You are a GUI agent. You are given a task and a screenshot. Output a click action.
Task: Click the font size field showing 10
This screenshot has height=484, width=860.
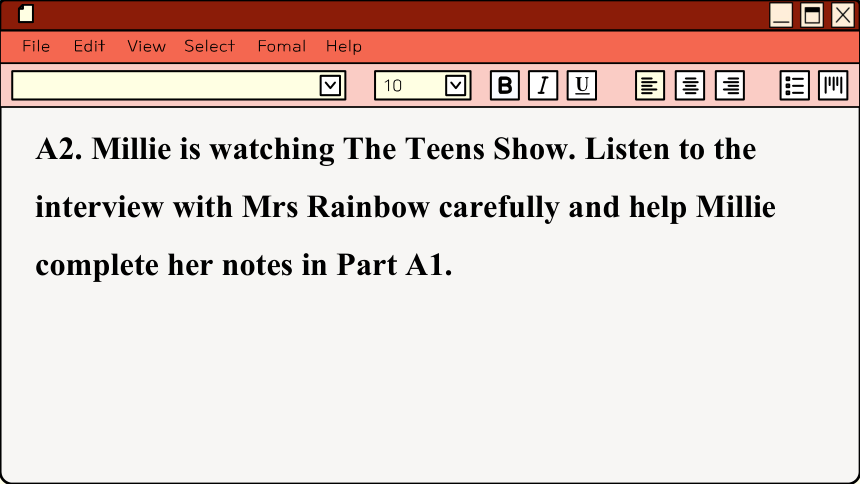[x=422, y=86]
